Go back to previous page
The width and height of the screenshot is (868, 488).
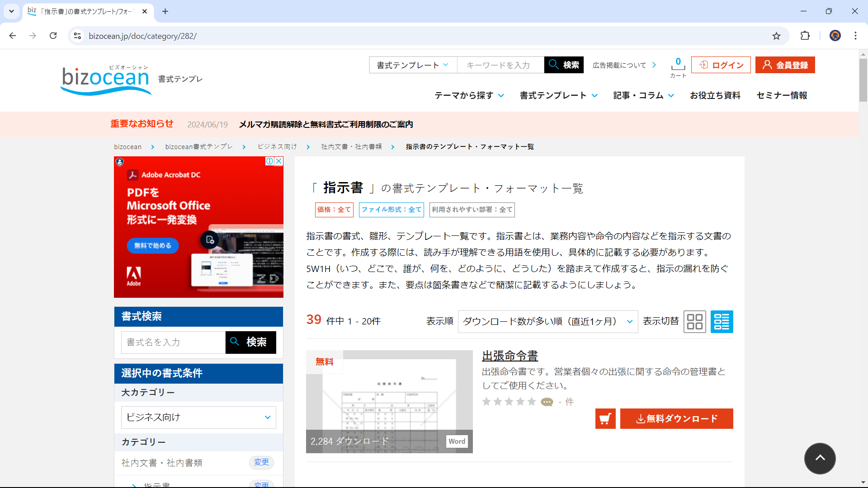(x=13, y=36)
